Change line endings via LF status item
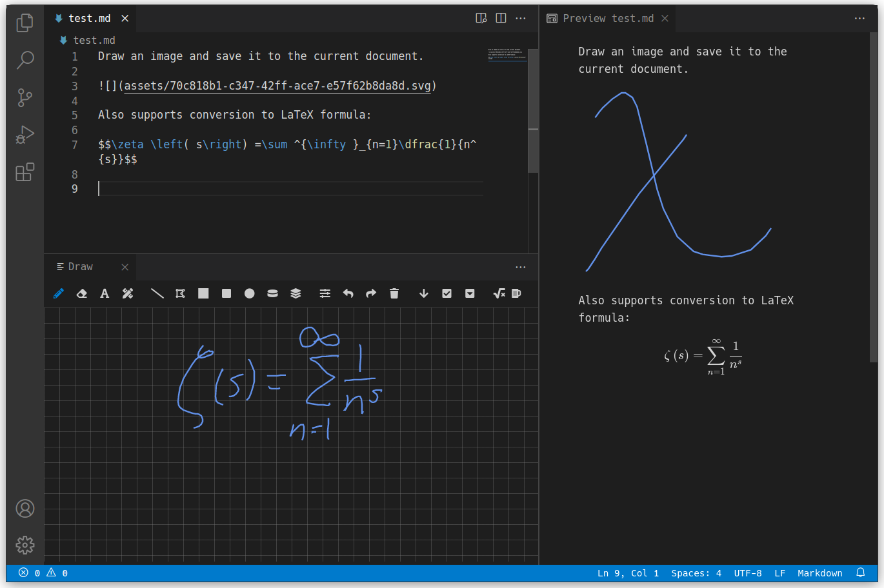 [x=779, y=573]
